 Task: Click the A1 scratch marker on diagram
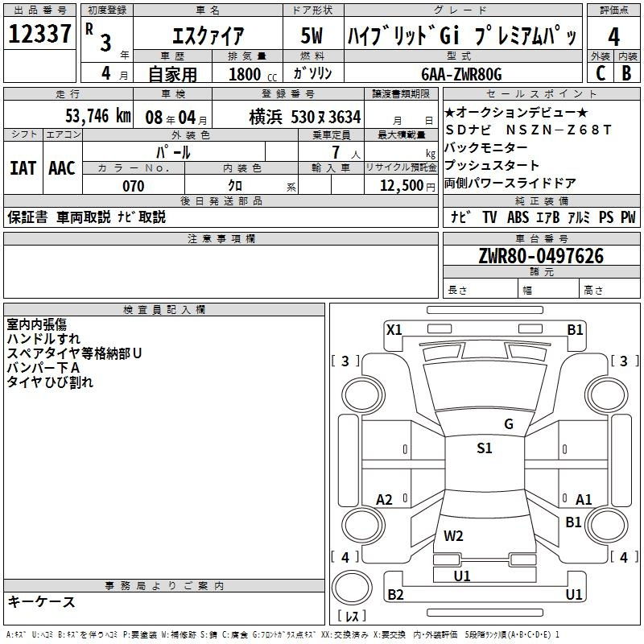coord(584,500)
